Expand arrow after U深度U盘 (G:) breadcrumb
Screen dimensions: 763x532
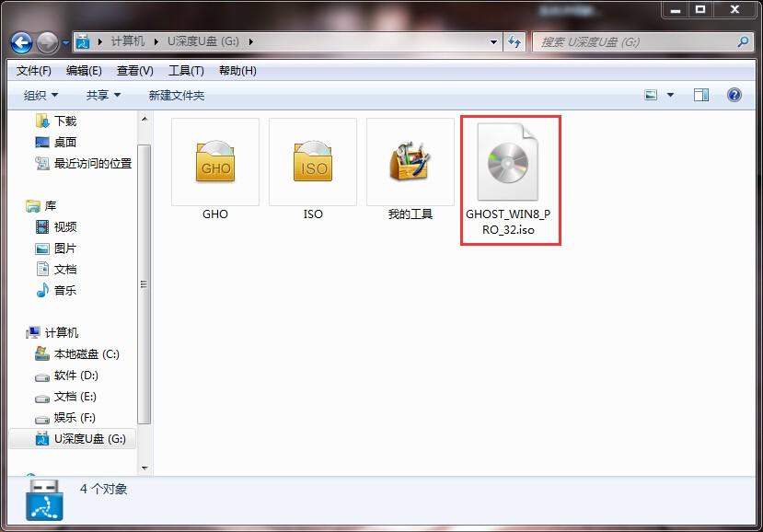point(251,41)
